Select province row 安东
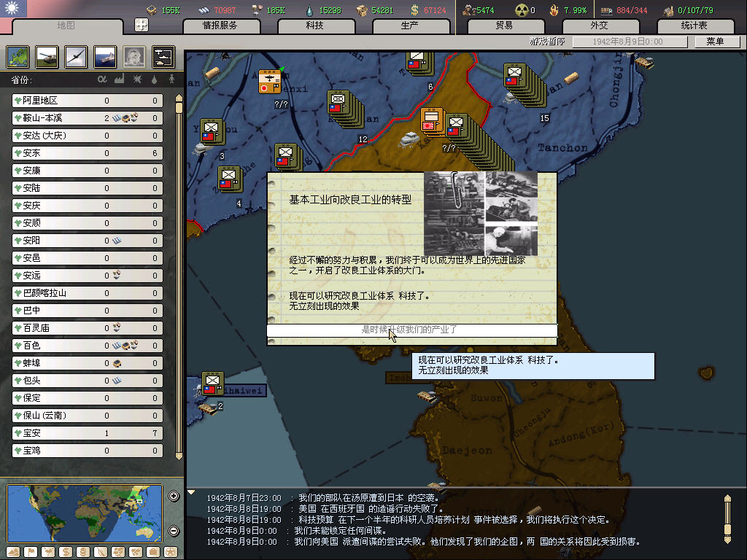The image size is (747, 560). tap(88, 153)
